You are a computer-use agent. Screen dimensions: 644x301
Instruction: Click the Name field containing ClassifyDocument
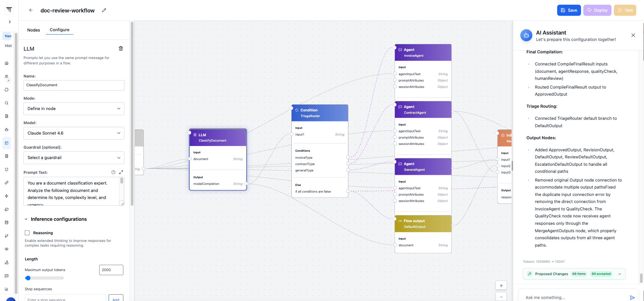click(74, 85)
